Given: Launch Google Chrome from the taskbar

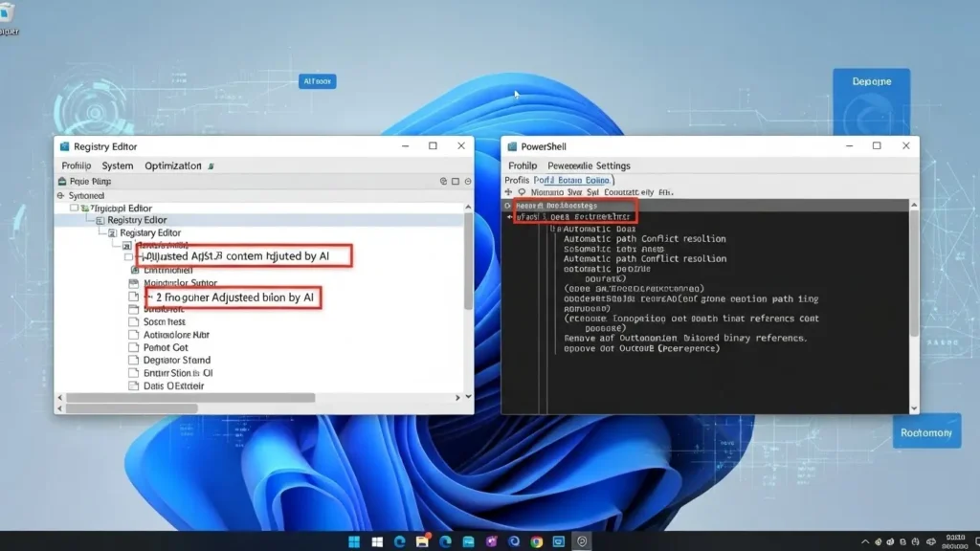Looking at the screenshot, I should [536, 540].
